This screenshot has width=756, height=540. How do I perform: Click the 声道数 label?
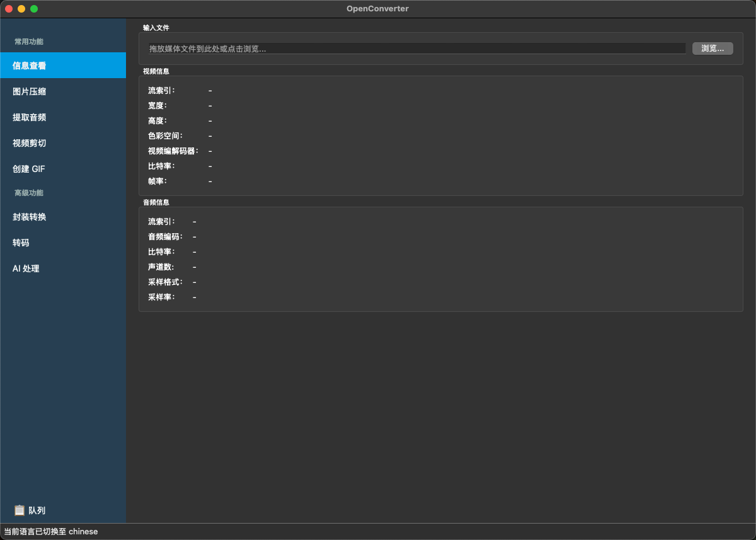click(161, 267)
